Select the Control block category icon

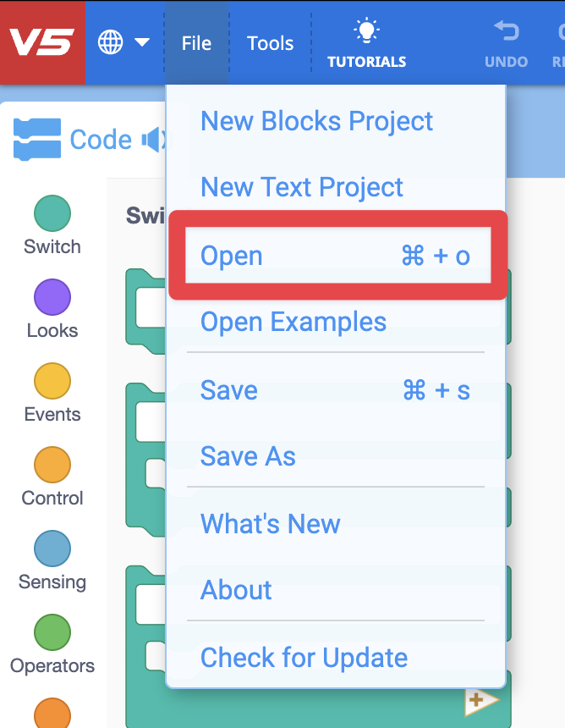52,465
